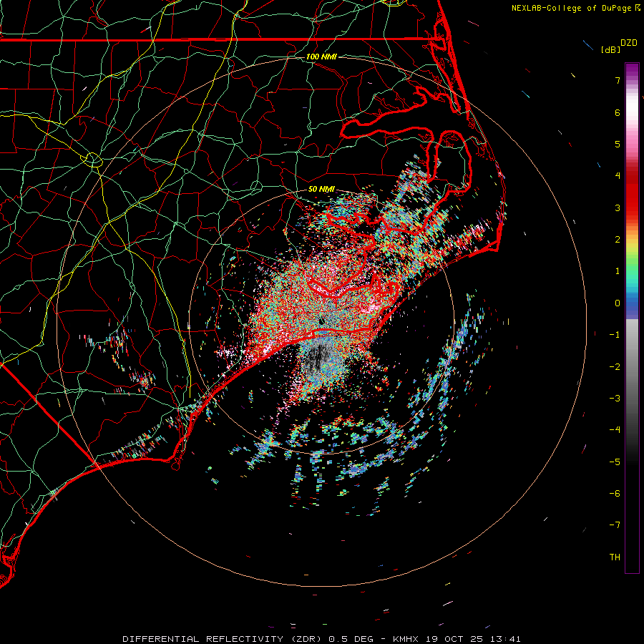Click the 50 NMI range ring label
The height and width of the screenshot is (644, 644).
pyautogui.click(x=321, y=190)
